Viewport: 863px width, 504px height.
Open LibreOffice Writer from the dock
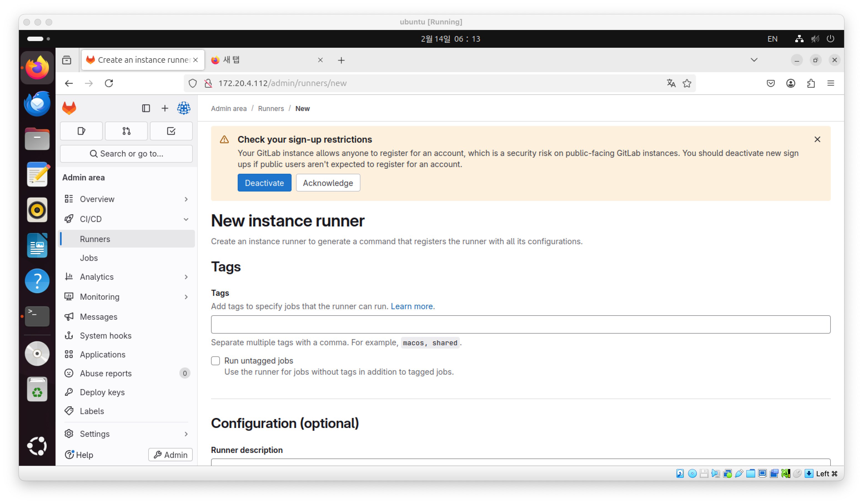pos(37,246)
